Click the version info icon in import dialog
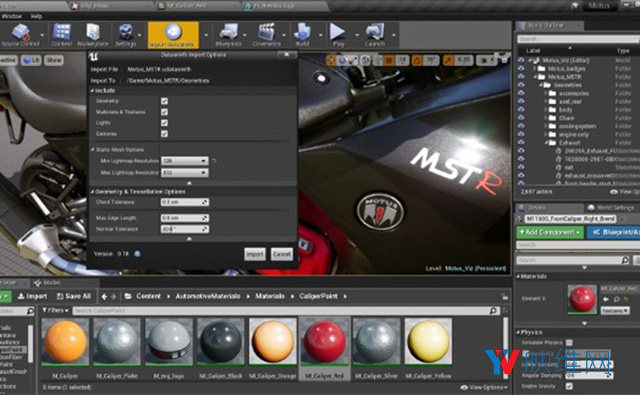The height and width of the screenshot is (395, 640). point(138,254)
